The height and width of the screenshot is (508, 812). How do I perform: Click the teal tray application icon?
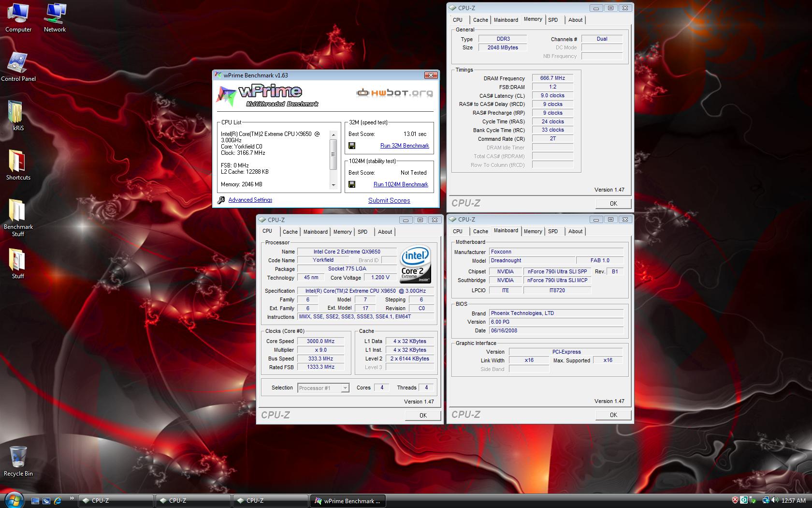pyautogui.click(x=744, y=500)
